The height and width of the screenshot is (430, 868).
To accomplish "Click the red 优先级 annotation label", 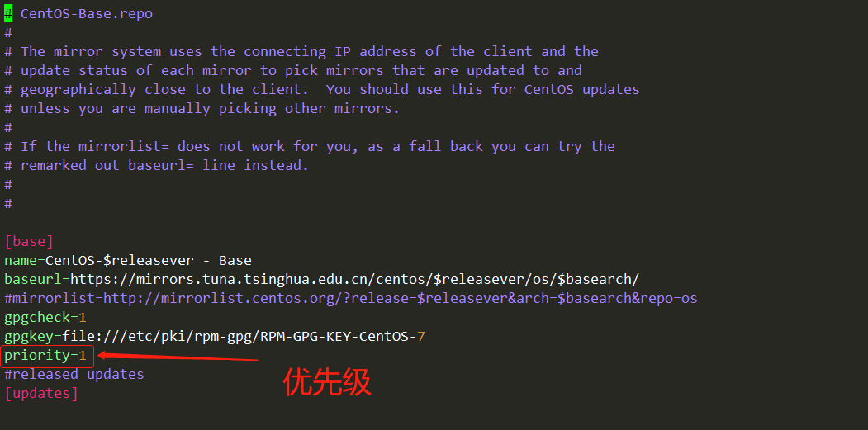I will (327, 382).
